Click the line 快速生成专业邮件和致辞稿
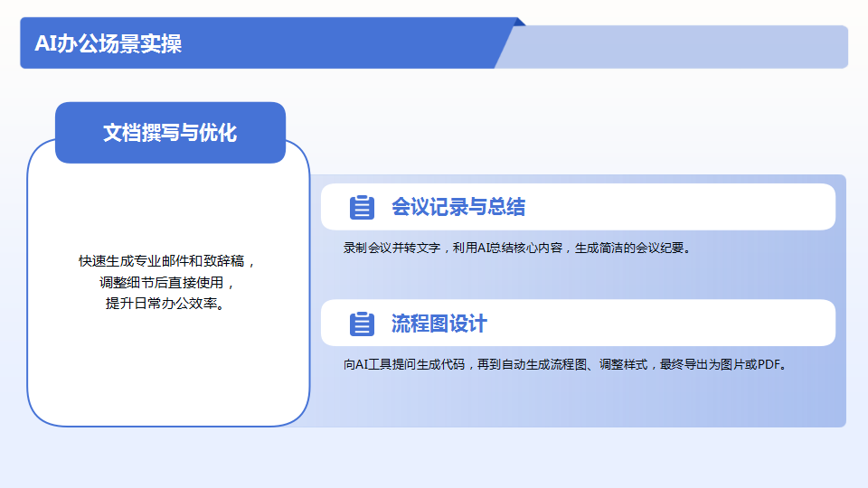The width and height of the screenshot is (868, 488). point(168,261)
